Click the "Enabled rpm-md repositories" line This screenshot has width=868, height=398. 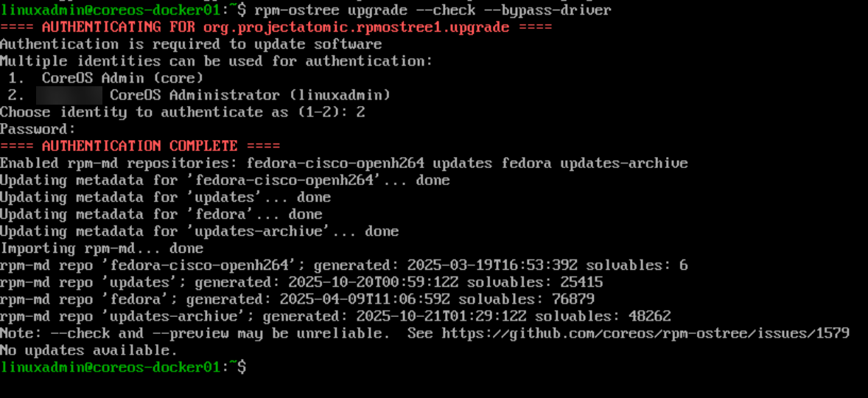pos(343,163)
